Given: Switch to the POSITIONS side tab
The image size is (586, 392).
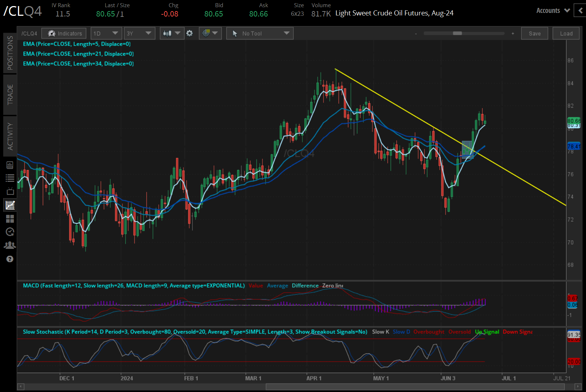Looking at the screenshot, I should click(10, 53).
